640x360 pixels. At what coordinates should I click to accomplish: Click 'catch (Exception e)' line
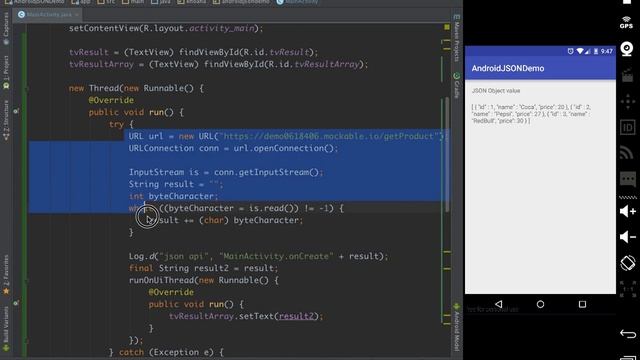click(x=166, y=352)
